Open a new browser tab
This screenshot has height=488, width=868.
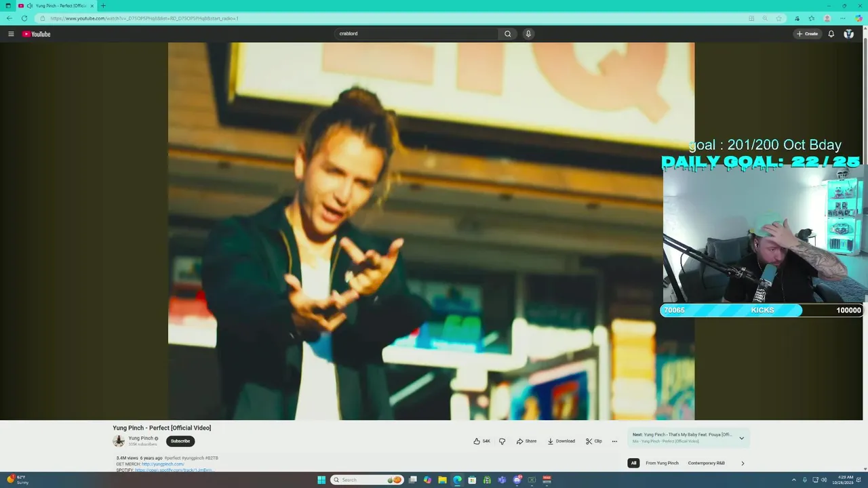103,5
